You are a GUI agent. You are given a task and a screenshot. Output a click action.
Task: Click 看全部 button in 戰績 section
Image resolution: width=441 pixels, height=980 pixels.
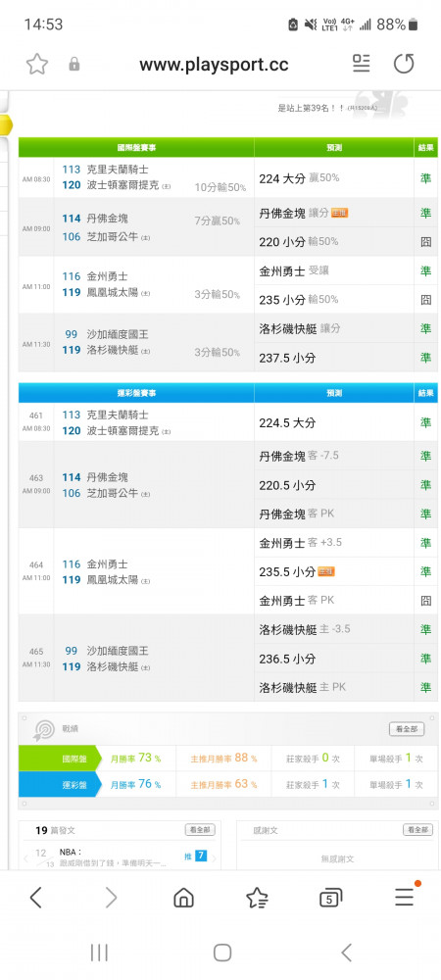click(x=407, y=729)
